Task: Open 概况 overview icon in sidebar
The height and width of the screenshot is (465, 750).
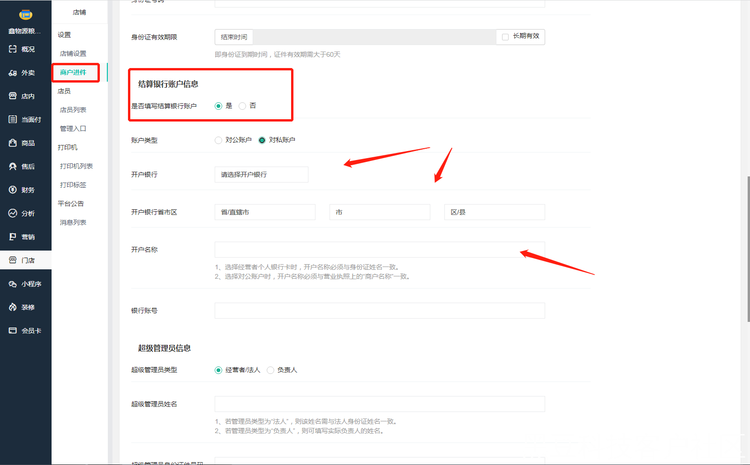Action: click(13, 49)
